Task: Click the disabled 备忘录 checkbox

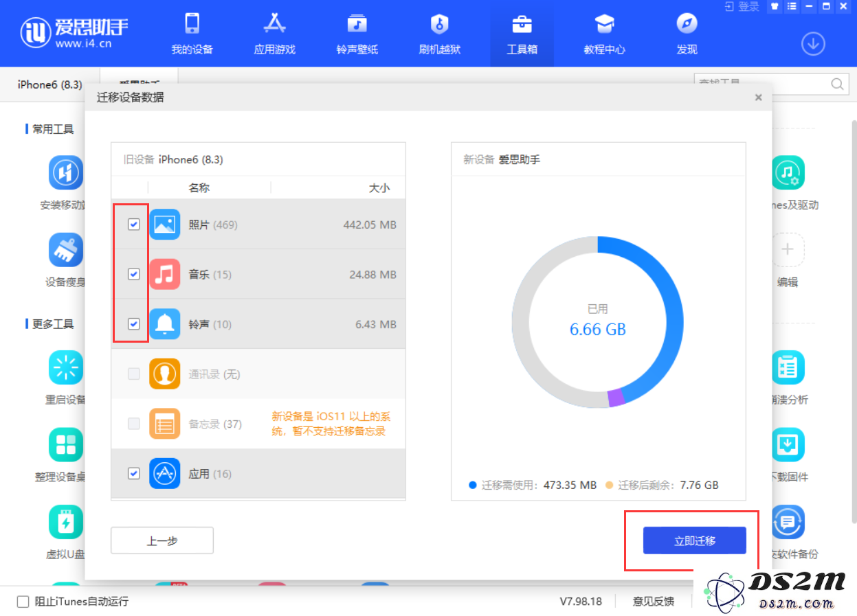Action: point(134,424)
